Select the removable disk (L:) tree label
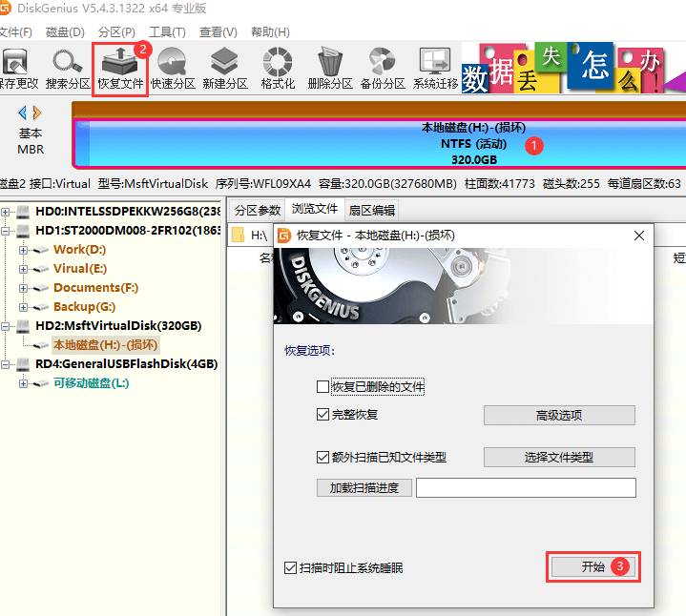The height and width of the screenshot is (616, 686). 91,383
